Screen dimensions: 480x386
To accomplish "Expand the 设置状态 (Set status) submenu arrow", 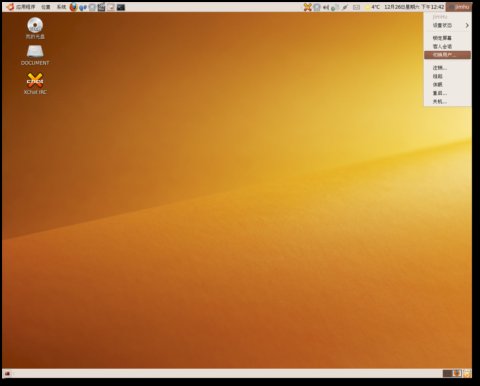I will click(467, 25).
